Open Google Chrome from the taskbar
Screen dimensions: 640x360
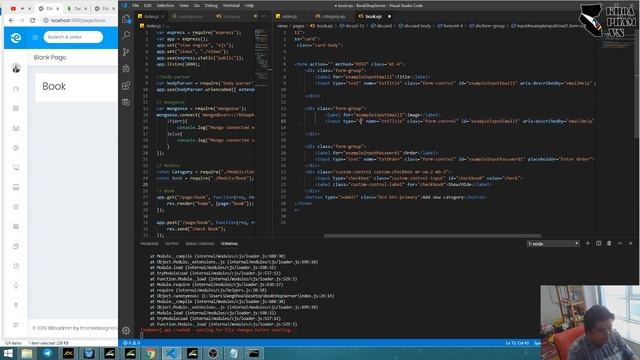[x=151, y=353]
